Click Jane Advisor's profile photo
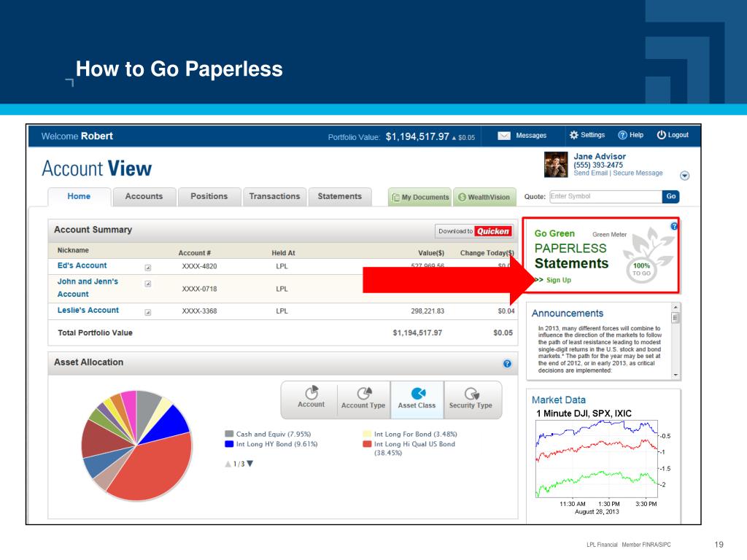The width and height of the screenshot is (747, 560). 556,164
